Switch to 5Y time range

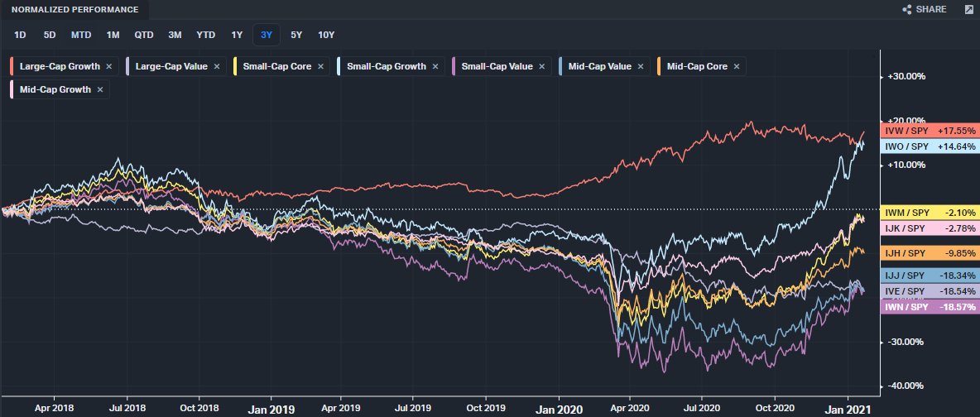click(x=296, y=35)
